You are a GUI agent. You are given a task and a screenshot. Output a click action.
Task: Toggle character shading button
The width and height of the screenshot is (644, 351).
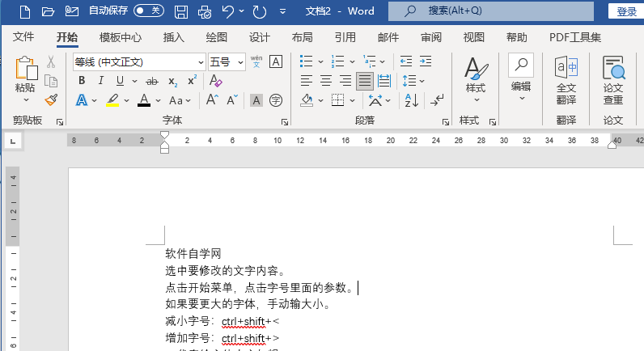[256, 100]
